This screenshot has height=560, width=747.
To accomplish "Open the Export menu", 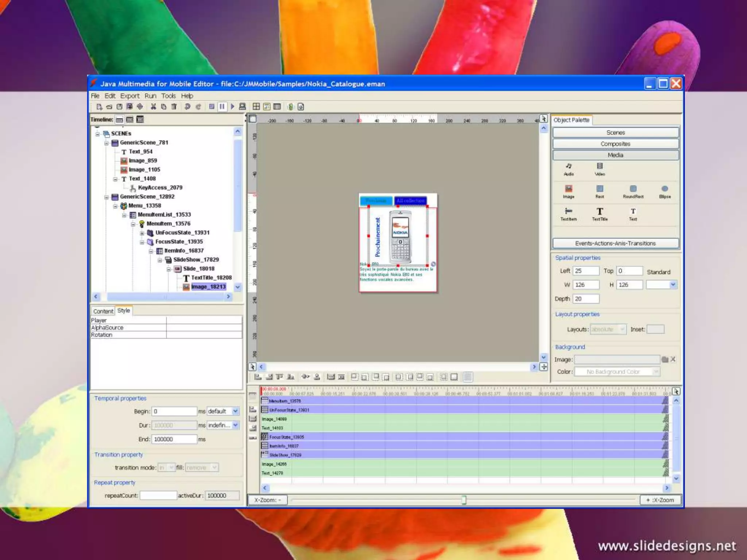I will (130, 96).
